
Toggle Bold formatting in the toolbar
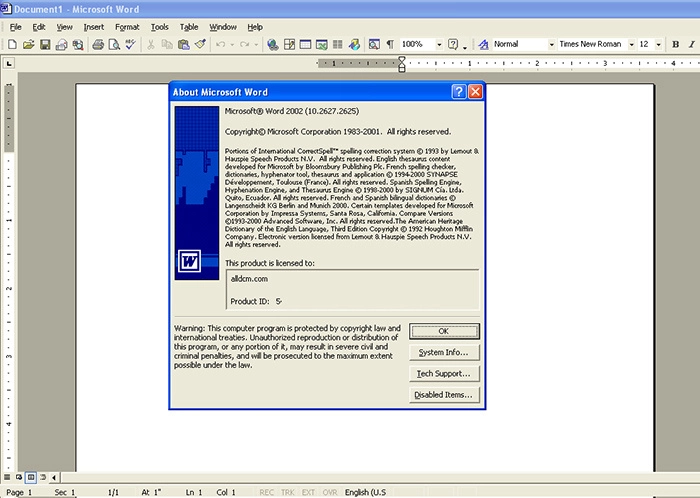click(676, 45)
